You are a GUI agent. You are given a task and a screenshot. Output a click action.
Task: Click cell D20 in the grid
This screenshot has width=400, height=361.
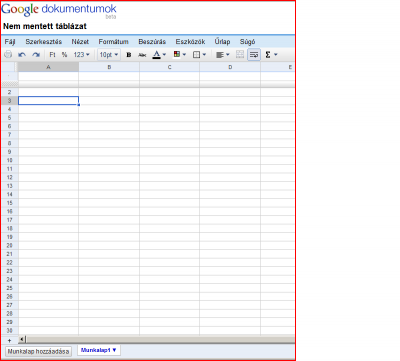coord(230,245)
